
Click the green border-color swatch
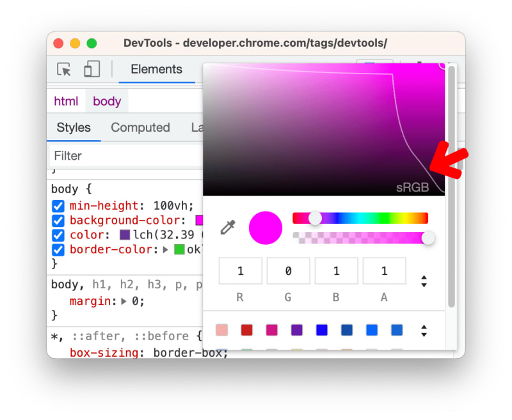tap(179, 249)
